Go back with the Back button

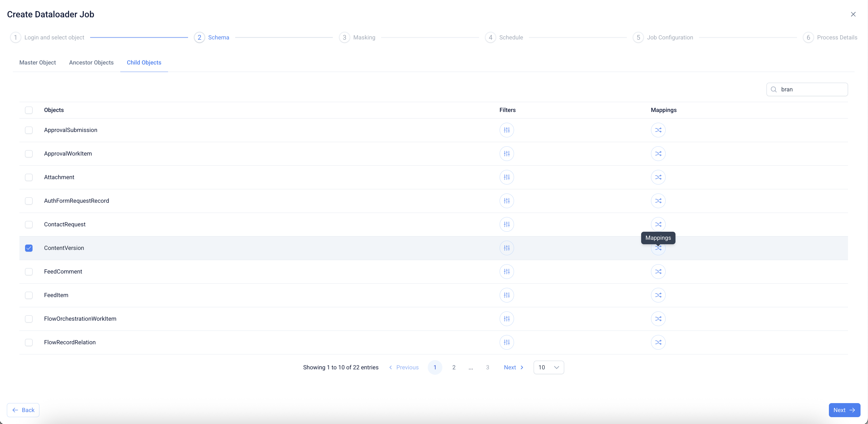[x=23, y=410]
